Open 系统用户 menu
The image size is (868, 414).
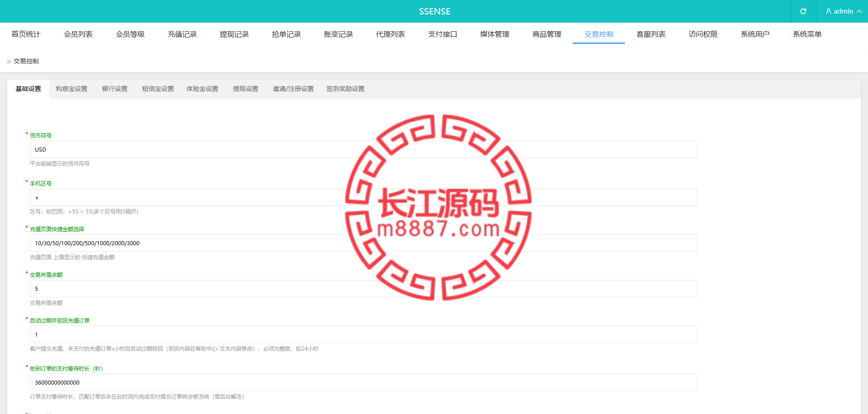tap(755, 34)
